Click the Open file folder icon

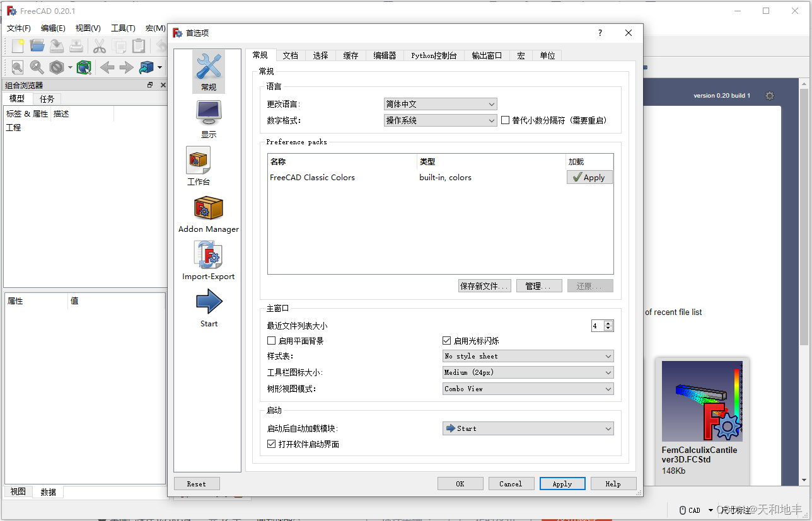(x=37, y=45)
